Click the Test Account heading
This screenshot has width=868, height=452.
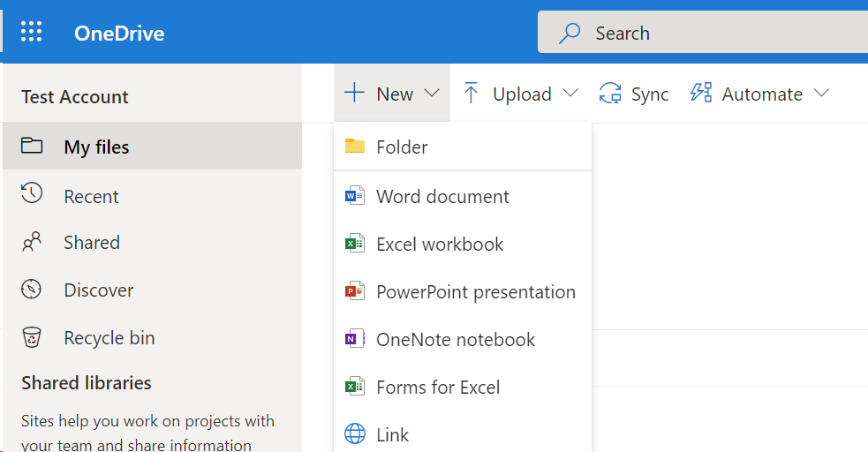point(75,97)
